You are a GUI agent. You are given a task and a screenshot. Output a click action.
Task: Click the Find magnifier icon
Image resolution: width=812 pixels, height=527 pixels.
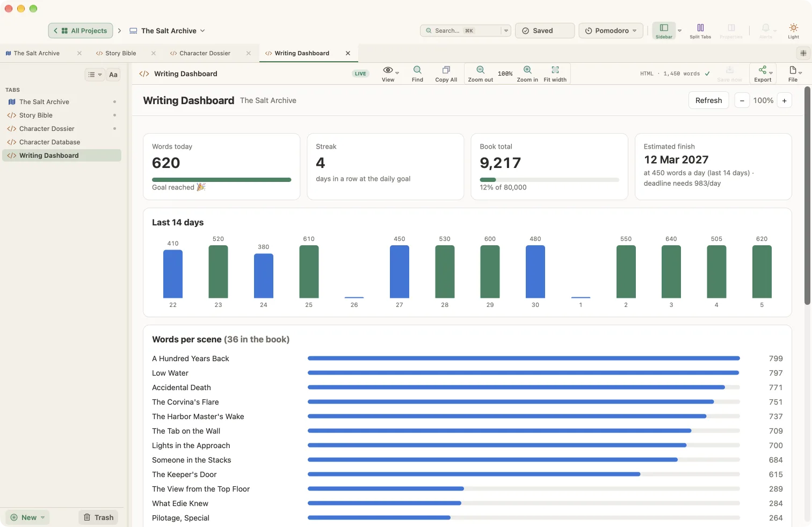click(417, 70)
